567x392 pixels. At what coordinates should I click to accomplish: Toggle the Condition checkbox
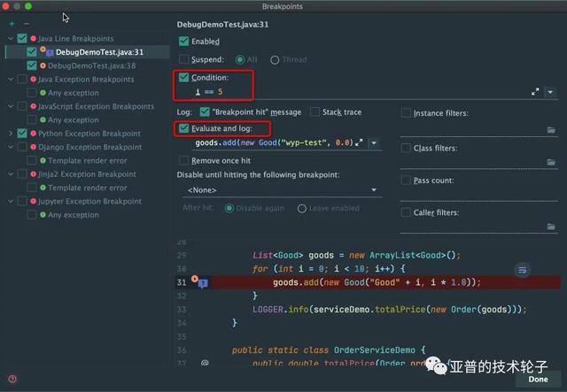(x=183, y=77)
